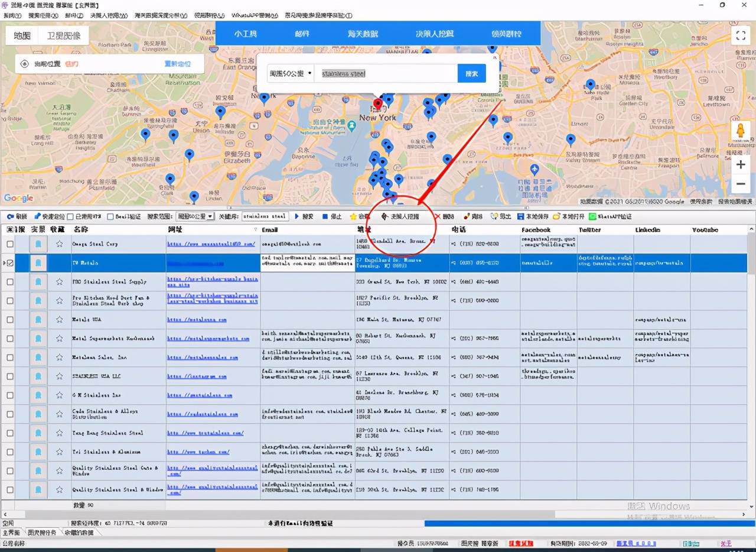Click the Facebook column header
This screenshot has width=756, height=552.
coord(548,230)
